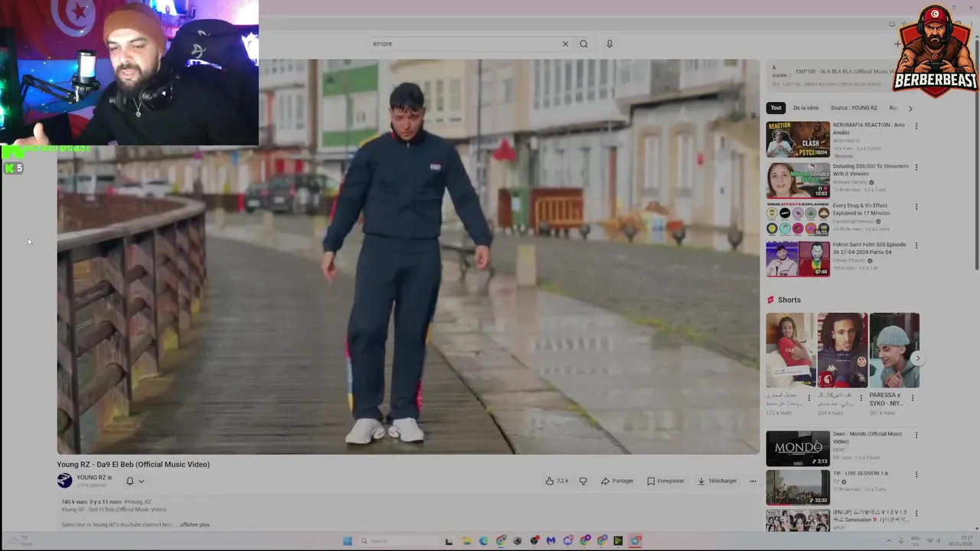The image size is (980, 551).
Task: Open Microsoft Edge from the taskbar
Action: pos(483,541)
